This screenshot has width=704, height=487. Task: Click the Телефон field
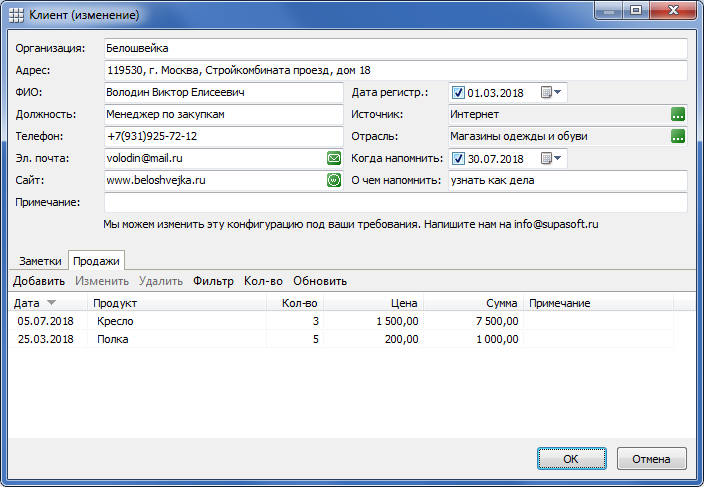tap(224, 136)
